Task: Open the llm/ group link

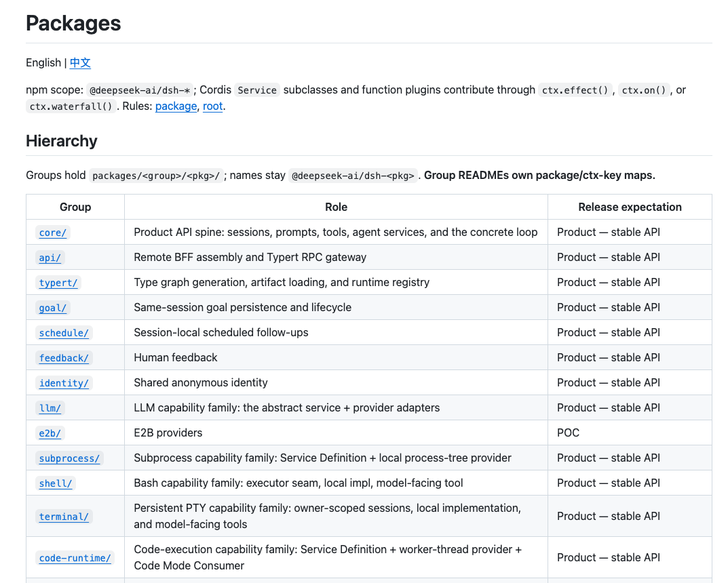Action: point(50,407)
